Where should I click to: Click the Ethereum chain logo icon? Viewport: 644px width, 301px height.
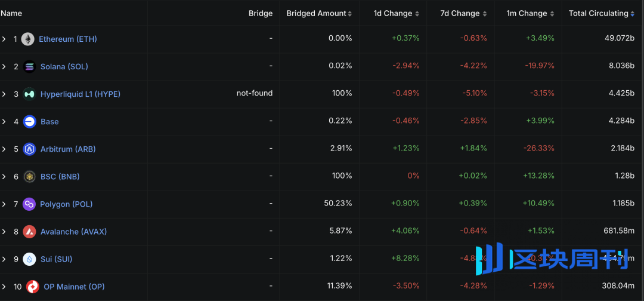click(x=28, y=39)
